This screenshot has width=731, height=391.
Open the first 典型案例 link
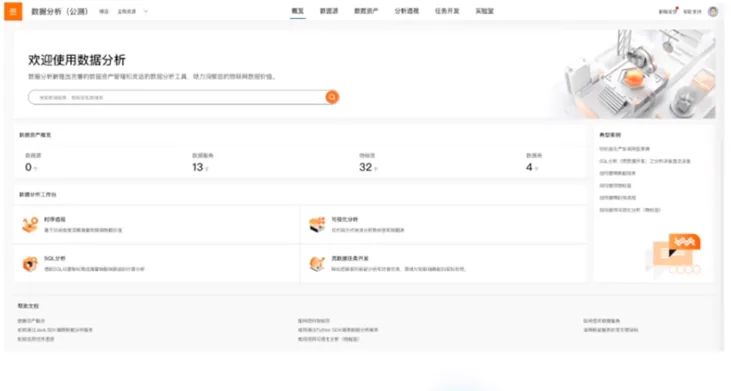(x=624, y=149)
